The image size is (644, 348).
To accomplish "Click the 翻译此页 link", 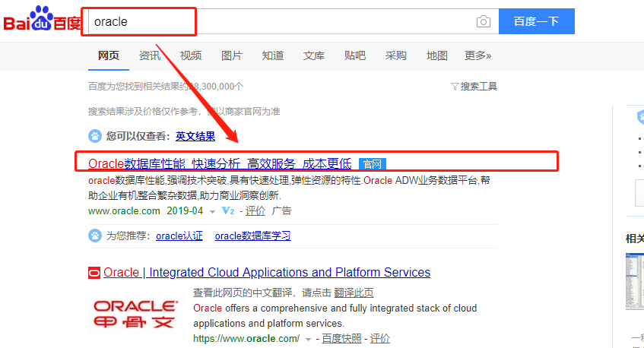I will [x=354, y=293].
